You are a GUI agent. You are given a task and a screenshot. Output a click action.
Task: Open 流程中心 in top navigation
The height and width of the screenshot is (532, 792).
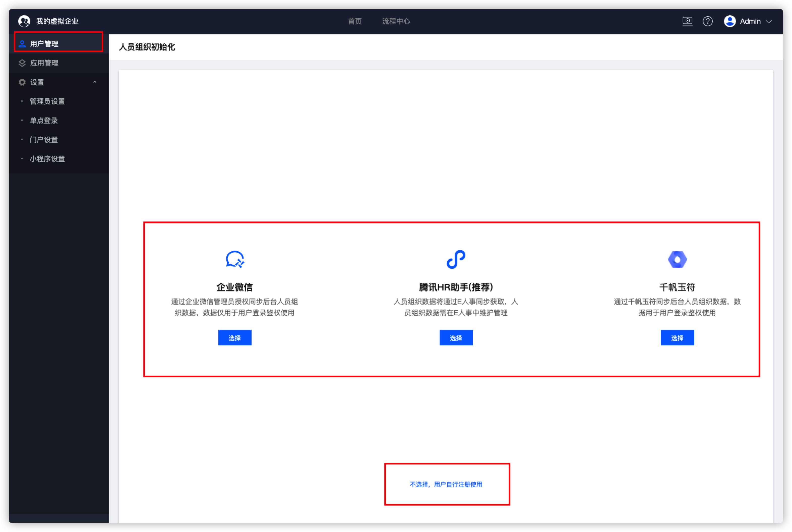pyautogui.click(x=396, y=21)
